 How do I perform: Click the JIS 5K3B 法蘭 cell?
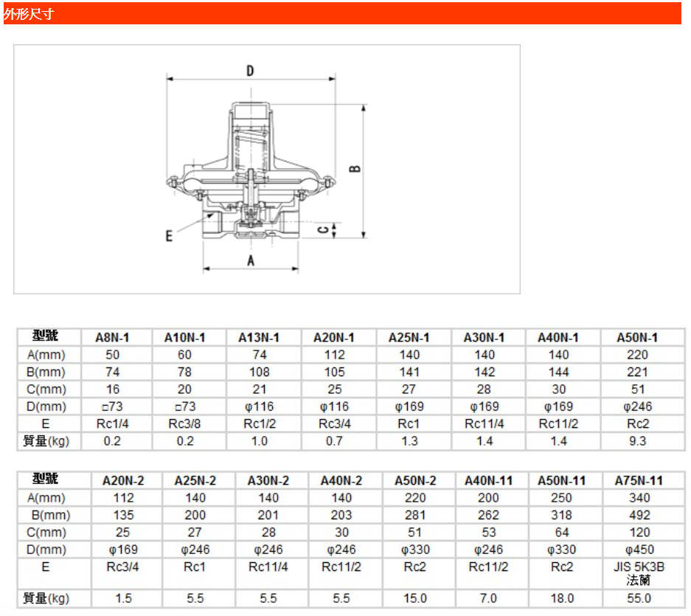tap(639, 573)
